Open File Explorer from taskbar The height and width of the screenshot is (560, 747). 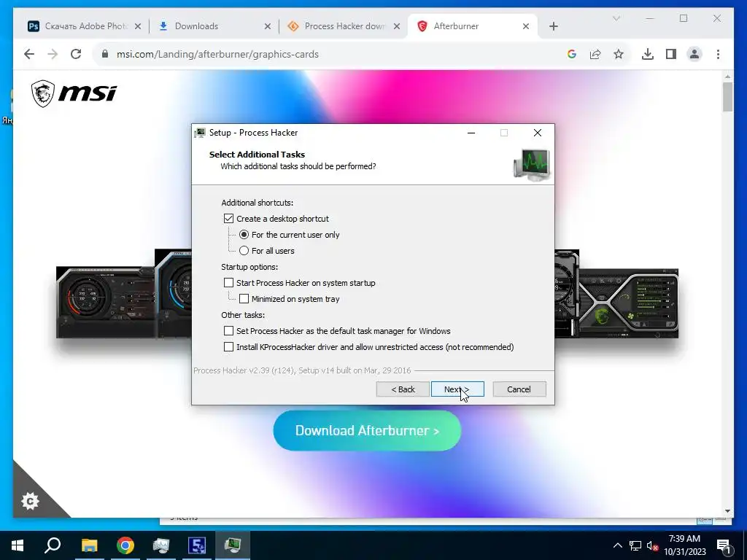pos(89,545)
